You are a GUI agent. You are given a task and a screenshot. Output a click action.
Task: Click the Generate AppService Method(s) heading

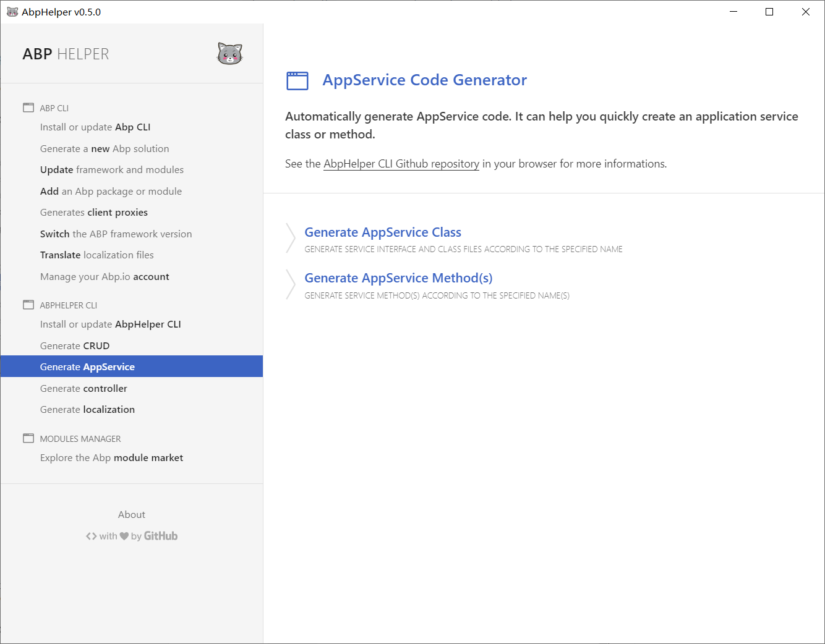tap(398, 278)
